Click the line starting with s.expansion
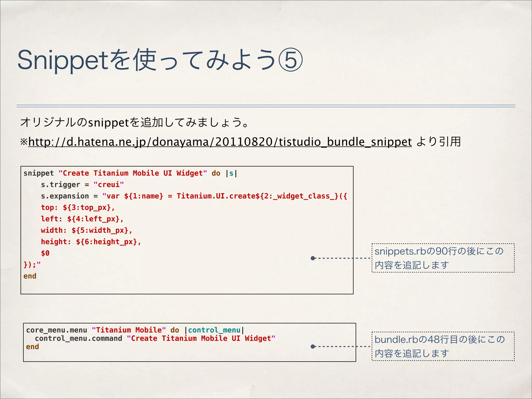 (x=194, y=196)
